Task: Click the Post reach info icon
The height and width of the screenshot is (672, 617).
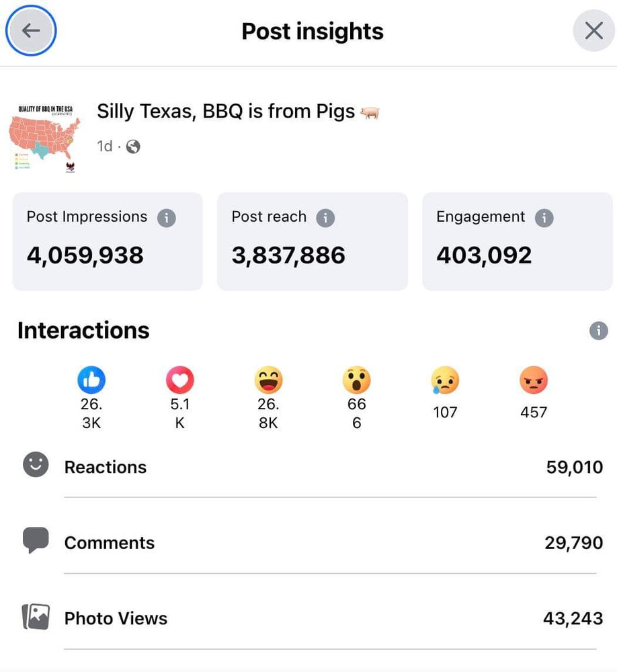Action: pos(325,218)
